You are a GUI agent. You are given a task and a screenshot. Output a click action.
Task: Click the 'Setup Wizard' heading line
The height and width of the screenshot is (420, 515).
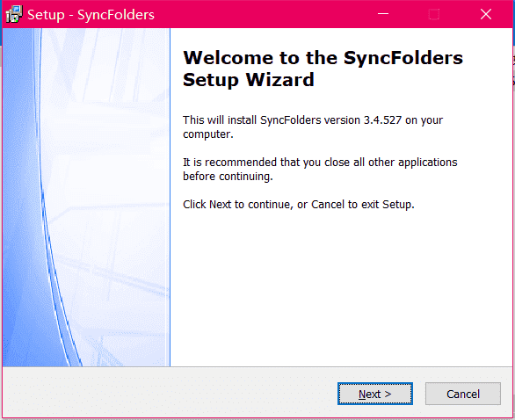pyautogui.click(x=249, y=79)
